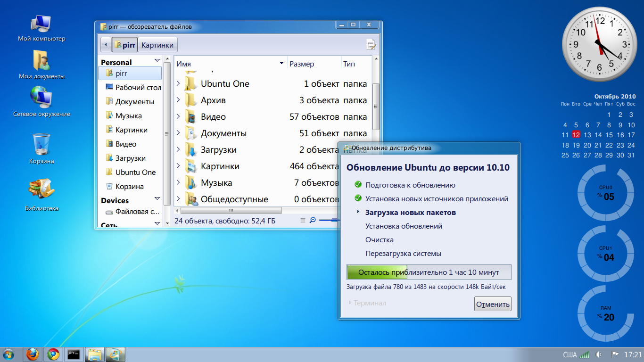Launch Chrome from the taskbar
The height and width of the screenshot is (362, 644).
[x=53, y=354]
